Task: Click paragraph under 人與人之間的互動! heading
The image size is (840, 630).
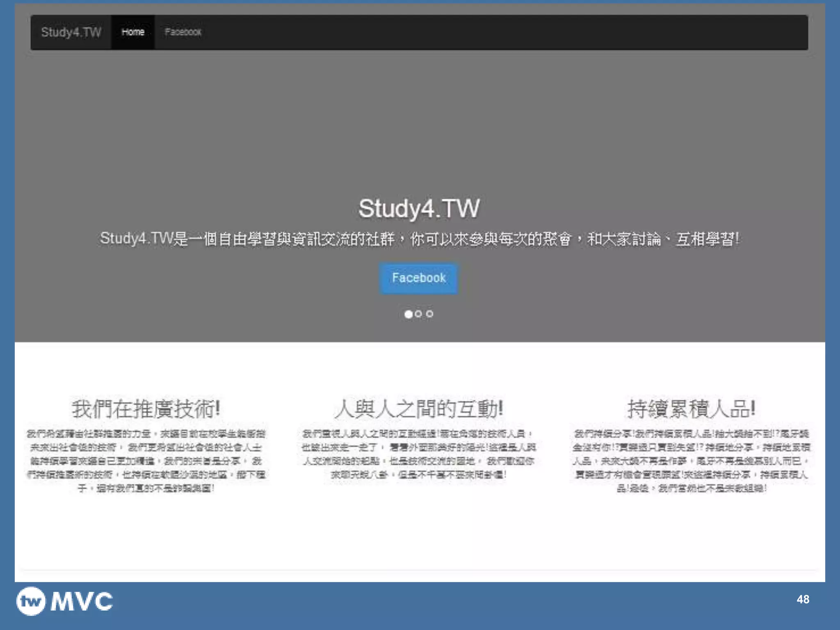Action: tap(418, 454)
